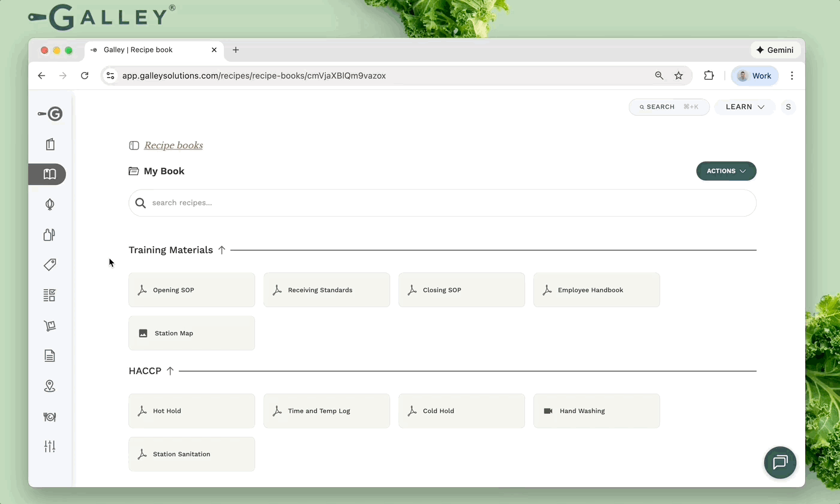
Task: Open the menus plate-and-cutlery icon
Action: click(x=50, y=416)
